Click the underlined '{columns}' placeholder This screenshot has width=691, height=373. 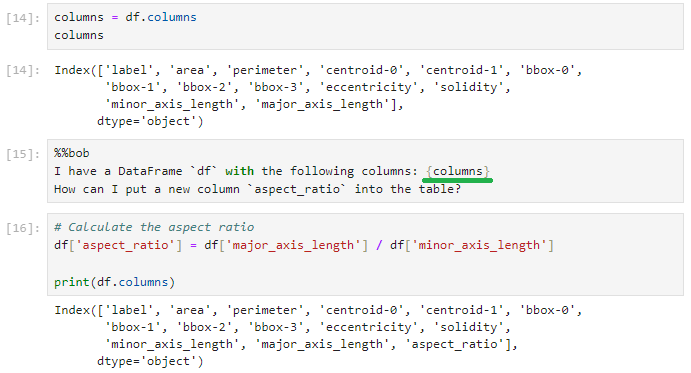pyautogui.click(x=457, y=171)
